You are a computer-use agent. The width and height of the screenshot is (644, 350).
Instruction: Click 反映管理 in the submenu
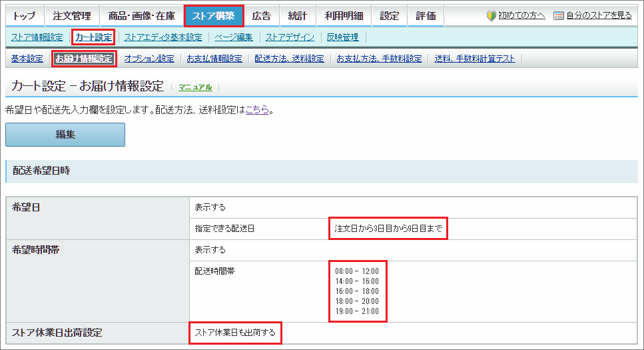click(x=342, y=37)
